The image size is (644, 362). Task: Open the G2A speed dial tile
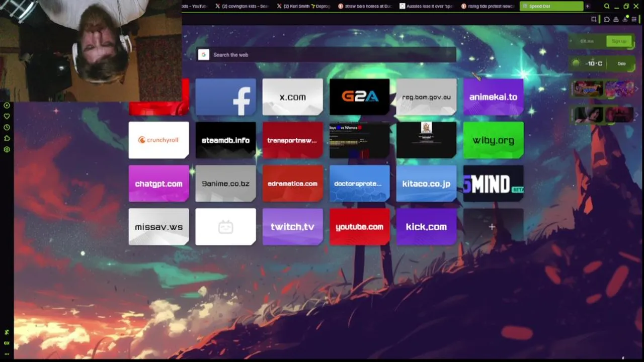point(359,97)
